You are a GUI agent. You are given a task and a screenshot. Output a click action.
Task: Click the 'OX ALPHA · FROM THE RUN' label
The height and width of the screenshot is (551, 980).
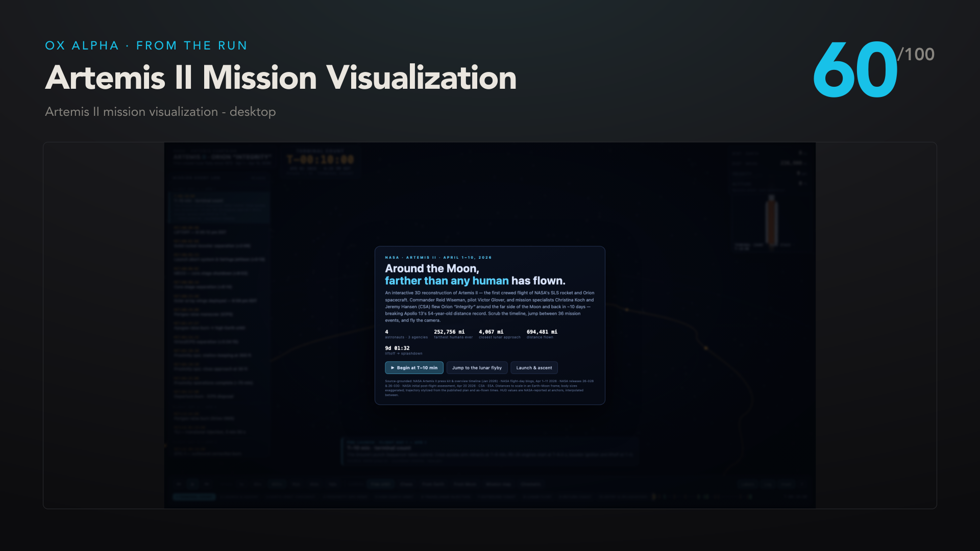coord(146,45)
